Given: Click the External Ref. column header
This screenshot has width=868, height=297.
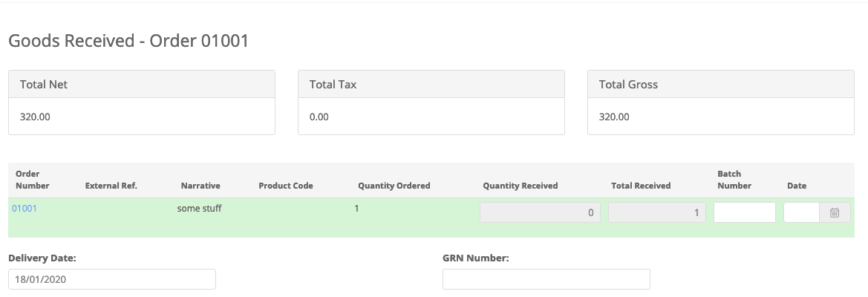Looking at the screenshot, I should coord(111,186).
